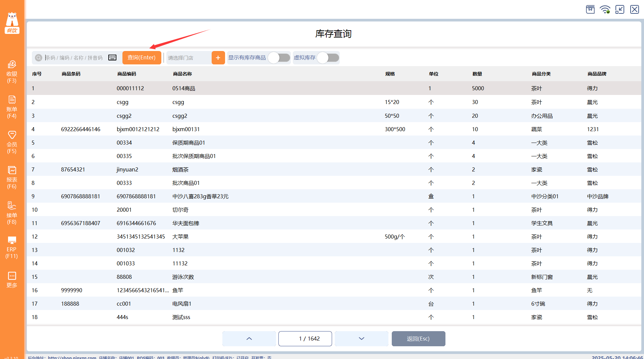644x359 pixels.
Task: Toggle the 虚拟库存 switch
Action: pos(328,58)
